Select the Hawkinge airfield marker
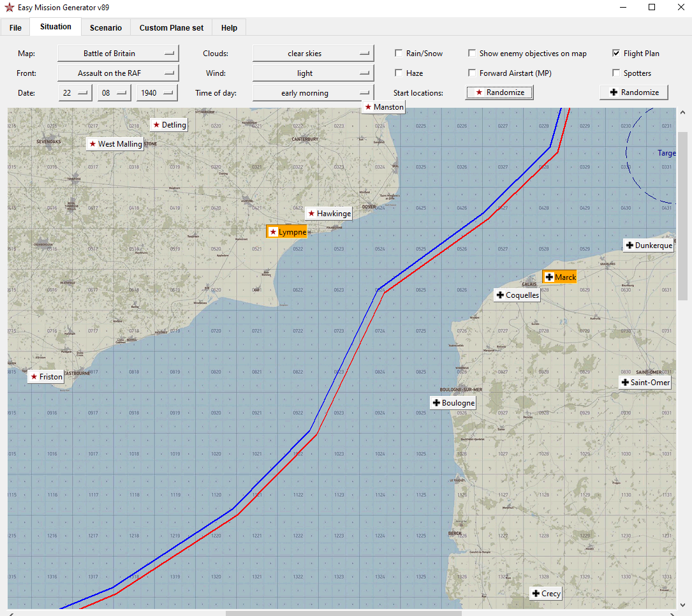This screenshot has height=616, width=692. [329, 214]
